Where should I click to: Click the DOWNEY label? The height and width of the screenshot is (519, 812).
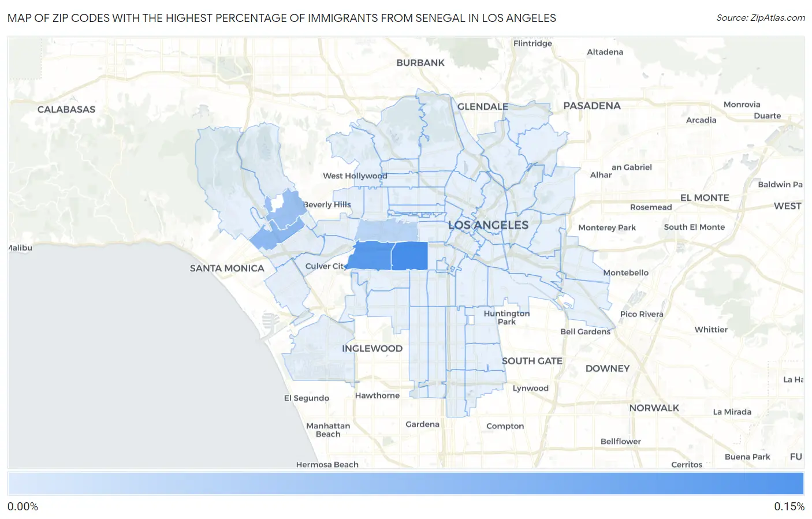(608, 369)
